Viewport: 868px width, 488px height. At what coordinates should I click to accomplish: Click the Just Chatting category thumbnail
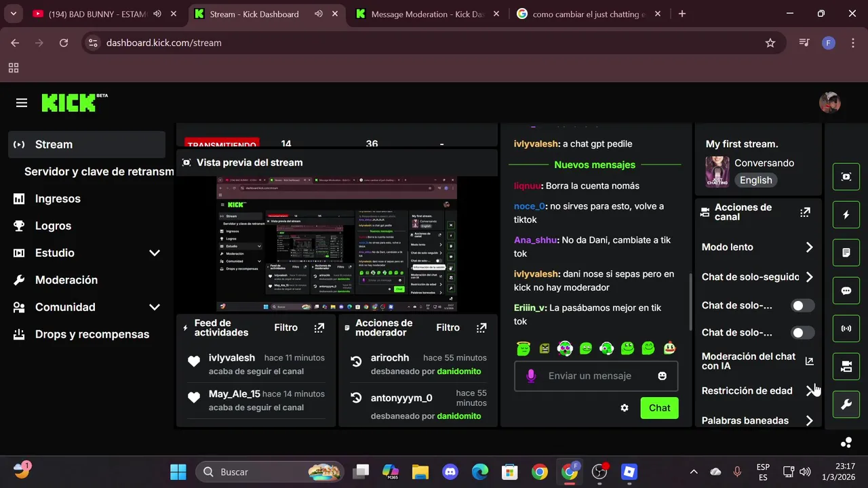point(717,171)
